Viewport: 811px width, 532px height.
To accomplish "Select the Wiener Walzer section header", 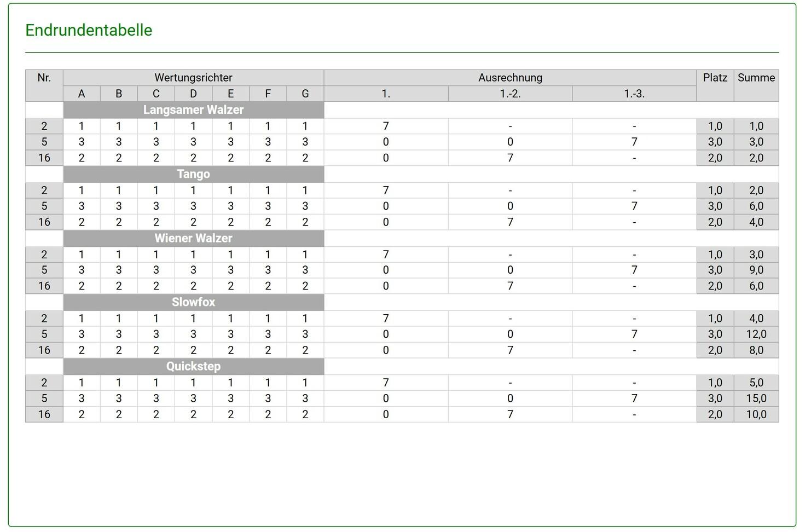I will pyautogui.click(x=193, y=238).
